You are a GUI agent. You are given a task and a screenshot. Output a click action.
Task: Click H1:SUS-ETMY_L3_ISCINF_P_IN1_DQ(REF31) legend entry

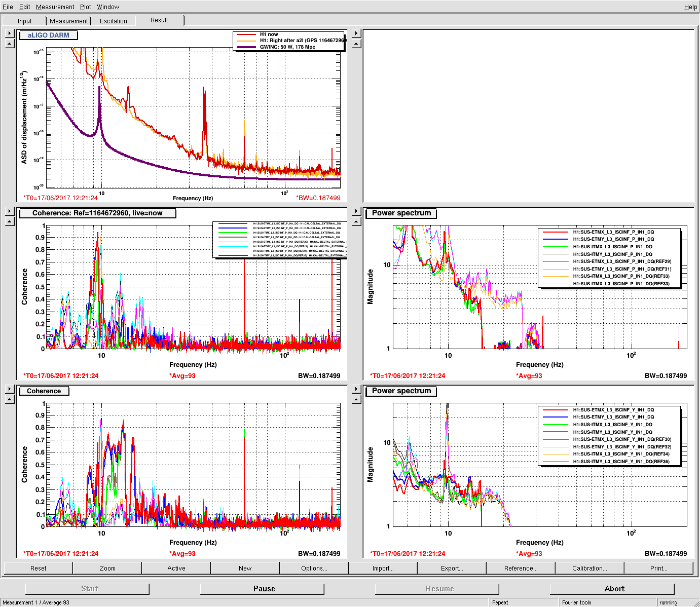(622, 269)
